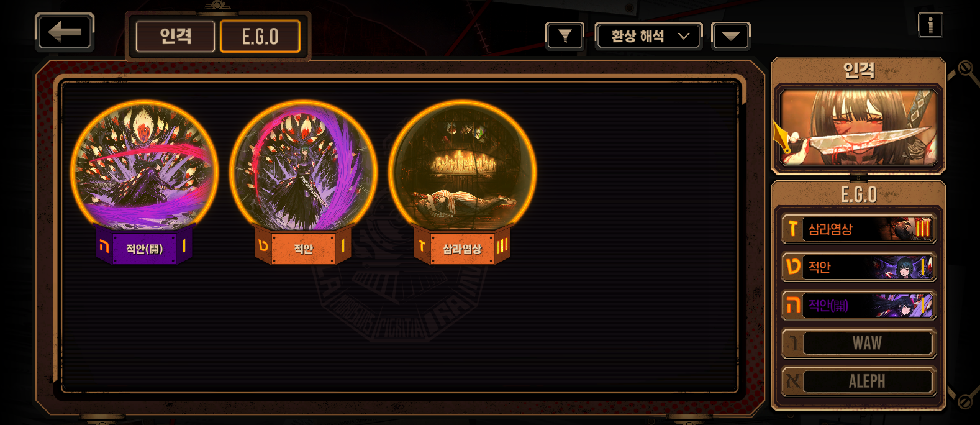980x425 pixels.
Task: Open the info icon
Action: [x=930, y=25]
